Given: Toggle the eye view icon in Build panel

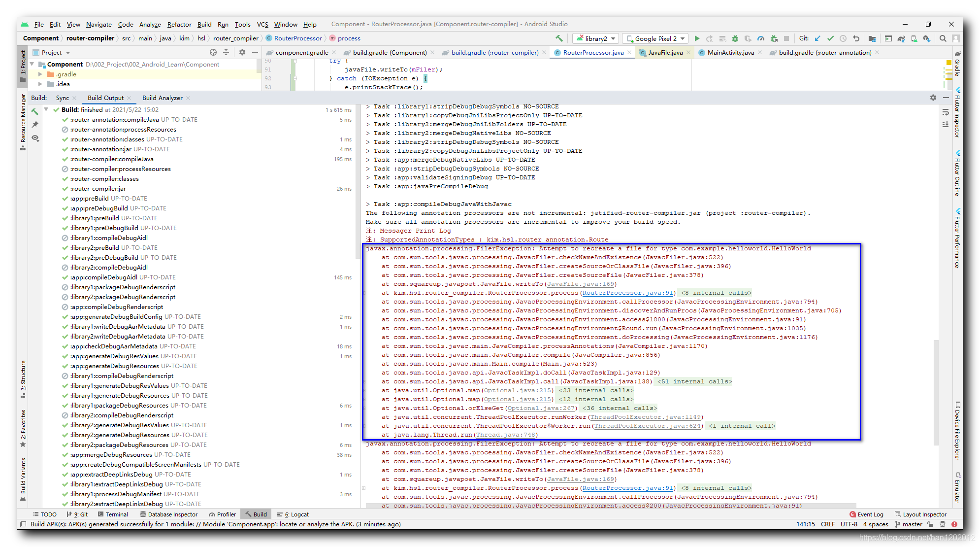Looking at the screenshot, I should [35, 138].
